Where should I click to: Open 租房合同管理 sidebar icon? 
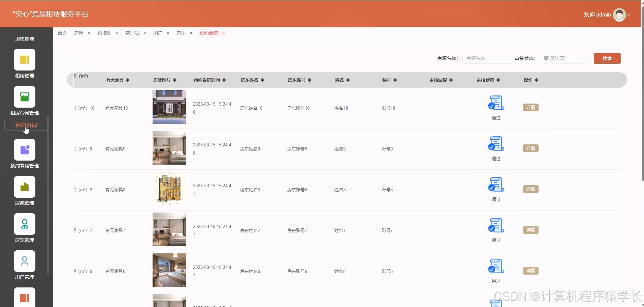pos(25,97)
